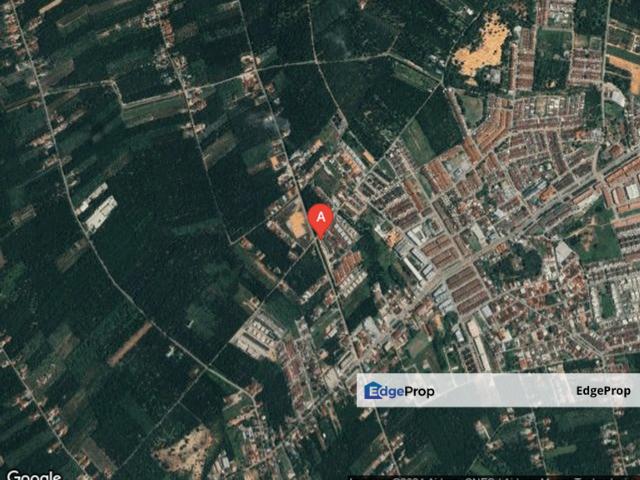Click the EdgeProp logo in the banner
This screenshot has height=480, width=640.
coord(399,391)
